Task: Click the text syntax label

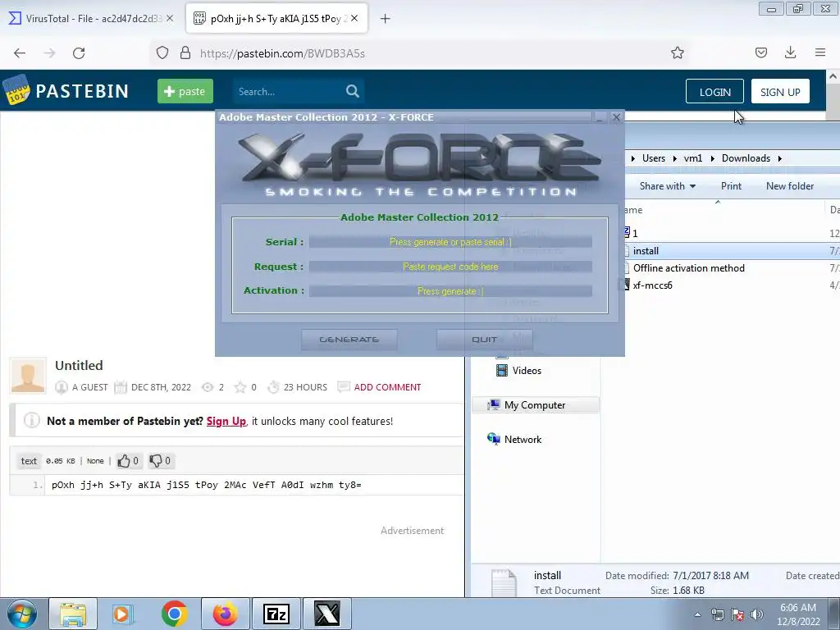Action: tap(29, 461)
